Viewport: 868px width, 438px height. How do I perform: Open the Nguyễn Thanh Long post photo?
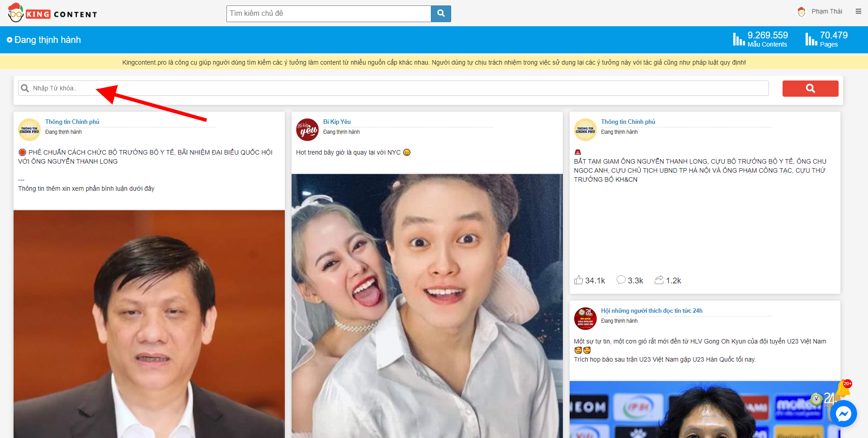click(149, 324)
